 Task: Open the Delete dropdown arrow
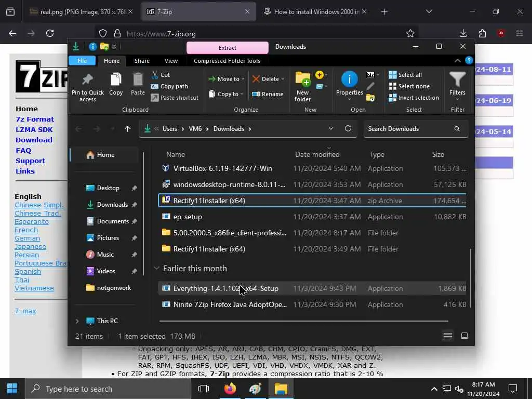tap(283, 79)
